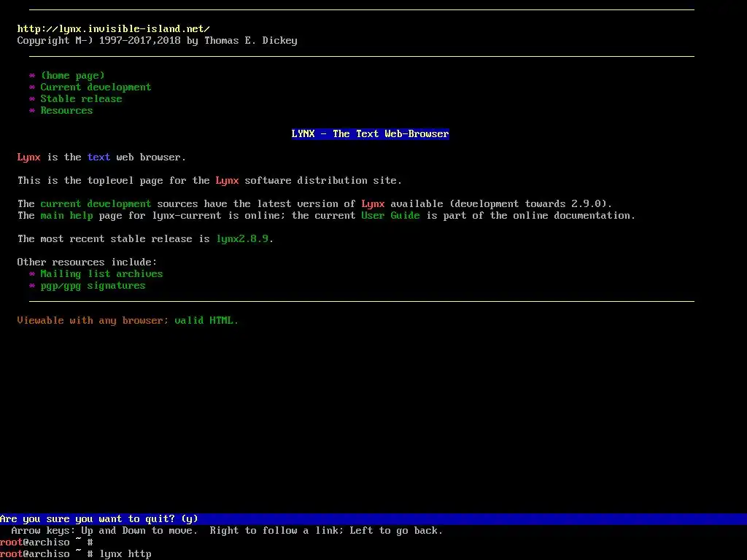Click the LYNX - The Text Web-Browser heading

tap(370, 134)
